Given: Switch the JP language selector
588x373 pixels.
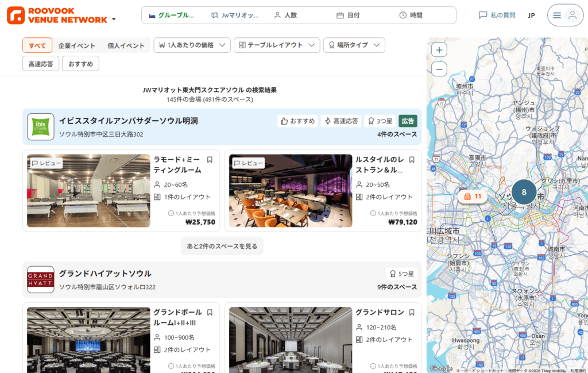Looking at the screenshot, I should tap(531, 16).
